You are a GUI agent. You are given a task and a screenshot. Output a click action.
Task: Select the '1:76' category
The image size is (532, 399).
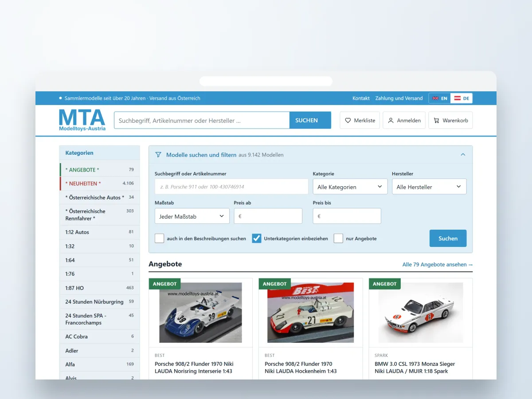click(100, 274)
